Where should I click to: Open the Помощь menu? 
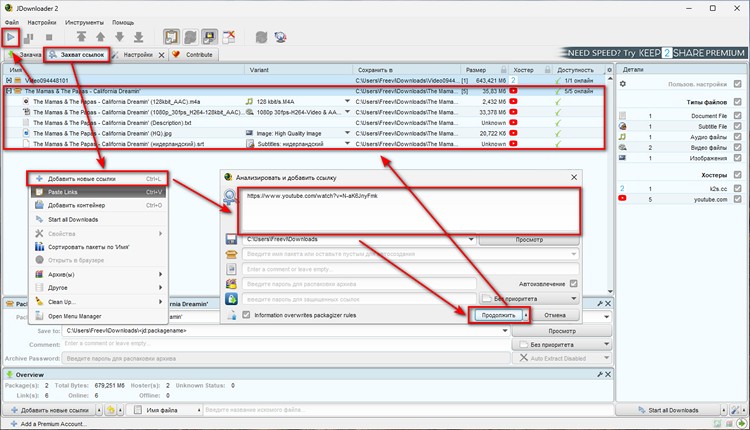tap(123, 22)
